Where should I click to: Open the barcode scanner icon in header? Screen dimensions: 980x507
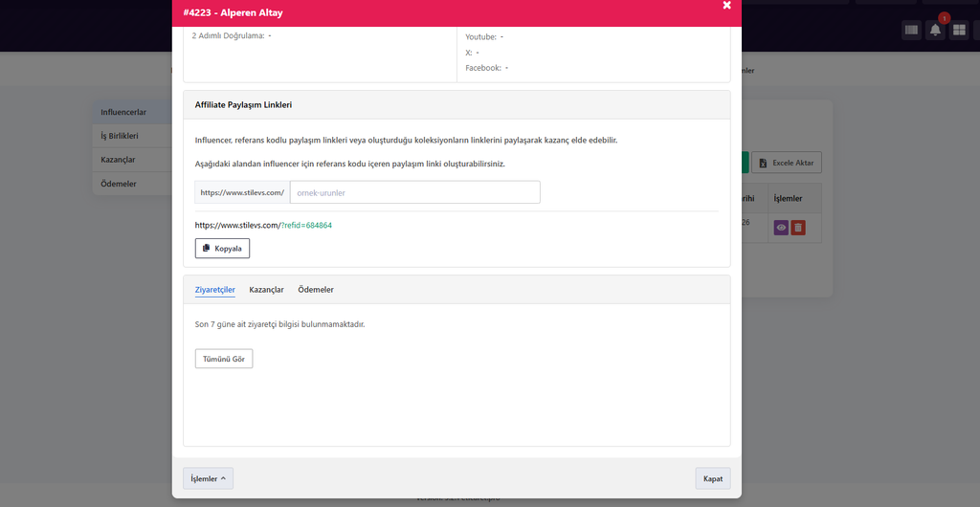click(912, 30)
